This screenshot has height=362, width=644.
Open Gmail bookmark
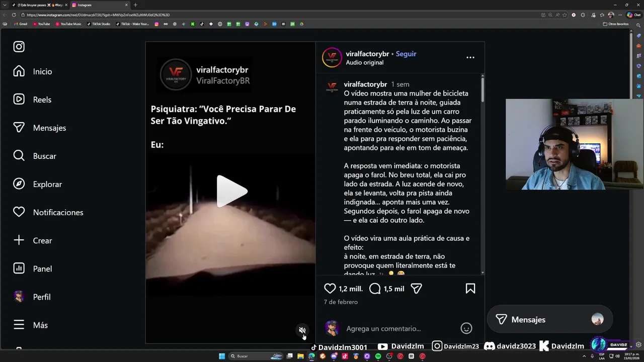[x=21, y=24]
